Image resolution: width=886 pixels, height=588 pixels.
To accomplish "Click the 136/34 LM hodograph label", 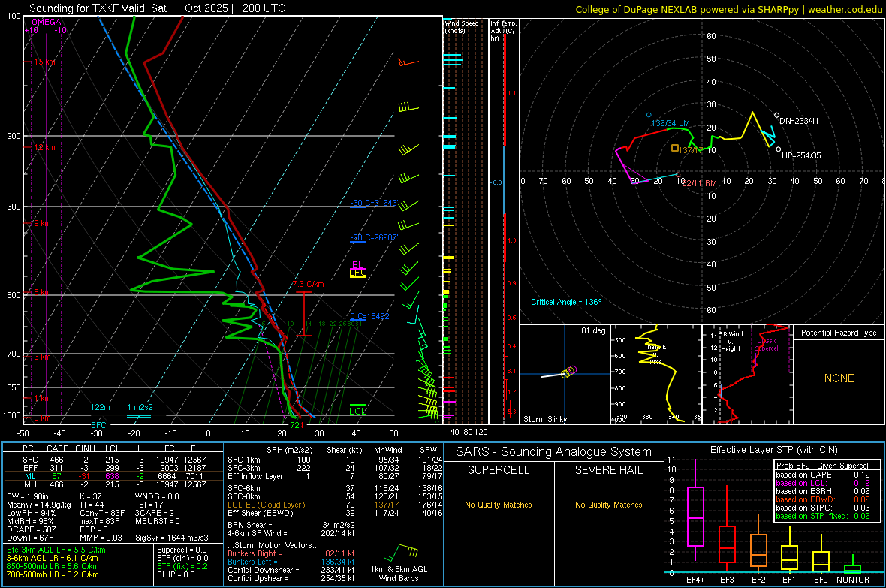I will 671,123.
